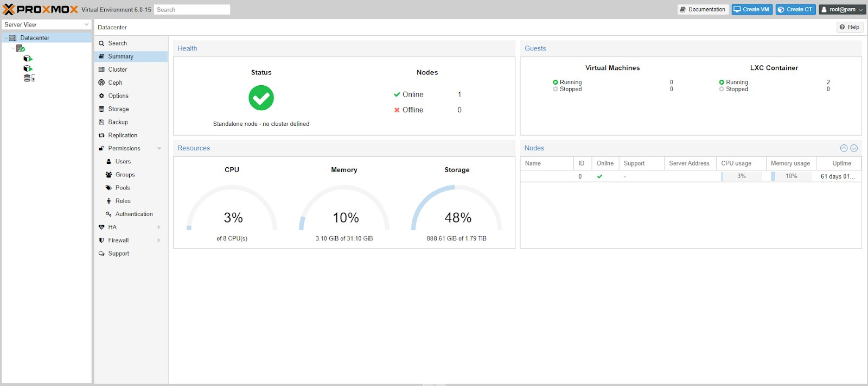Image resolution: width=868 pixels, height=386 pixels.
Task: Sort by the Uptime column header
Action: click(x=839, y=163)
